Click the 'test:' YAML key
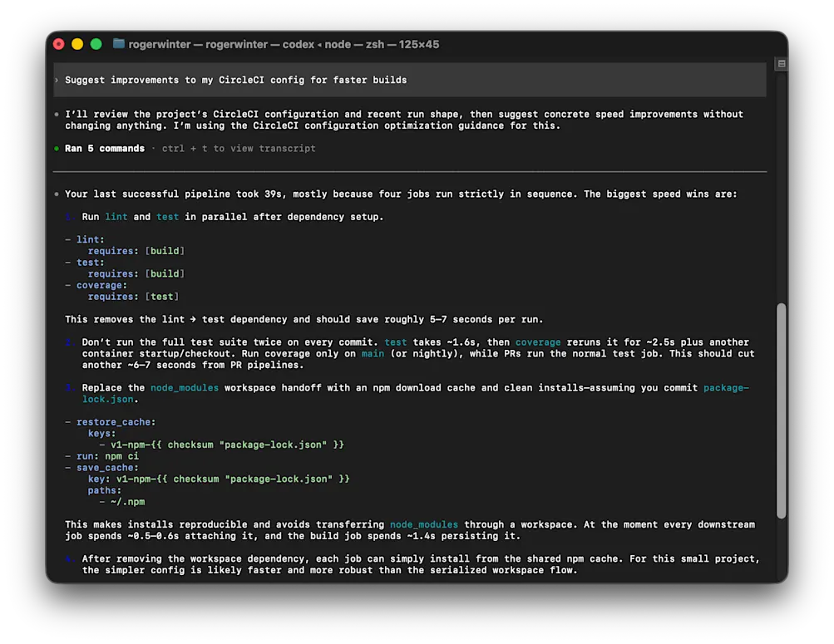 tap(91, 263)
